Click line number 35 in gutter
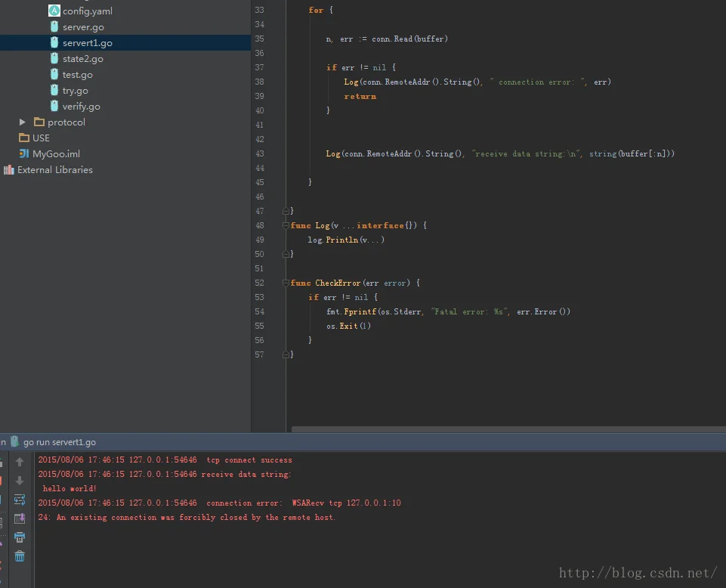The image size is (726, 588). click(259, 39)
